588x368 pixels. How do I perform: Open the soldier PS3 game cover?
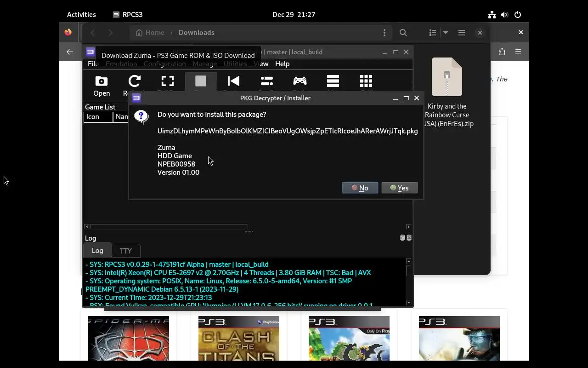click(459, 338)
